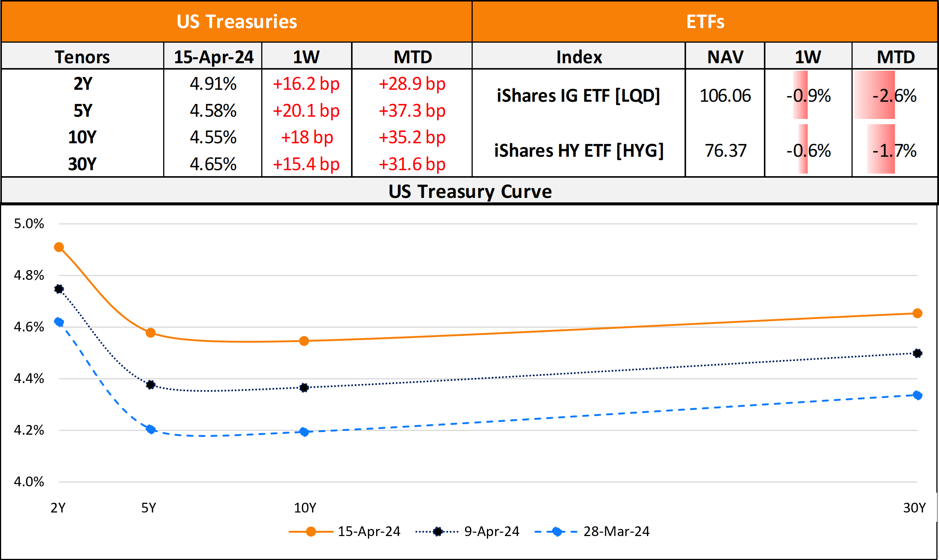
Task: Click the black dotted 5Y data point
Action: (150, 385)
